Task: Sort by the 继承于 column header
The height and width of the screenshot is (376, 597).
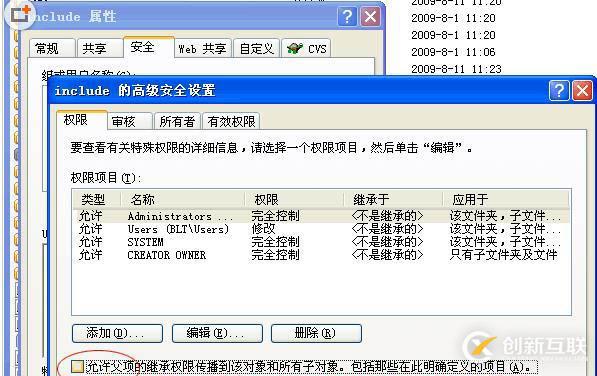Action: click(393, 199)
